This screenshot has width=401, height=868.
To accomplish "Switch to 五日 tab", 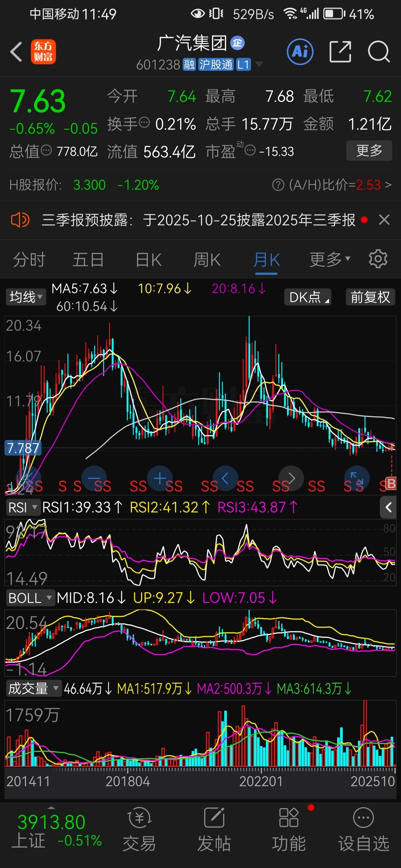I will [88, 259].
